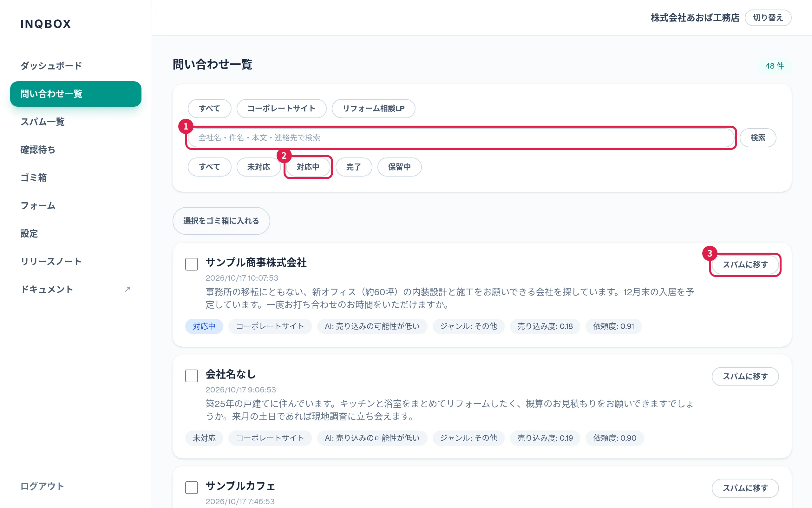The image size is (812, 508).
Task: Open ゴミ箱 in the sidebar
Action: click(x=76, y=178)
